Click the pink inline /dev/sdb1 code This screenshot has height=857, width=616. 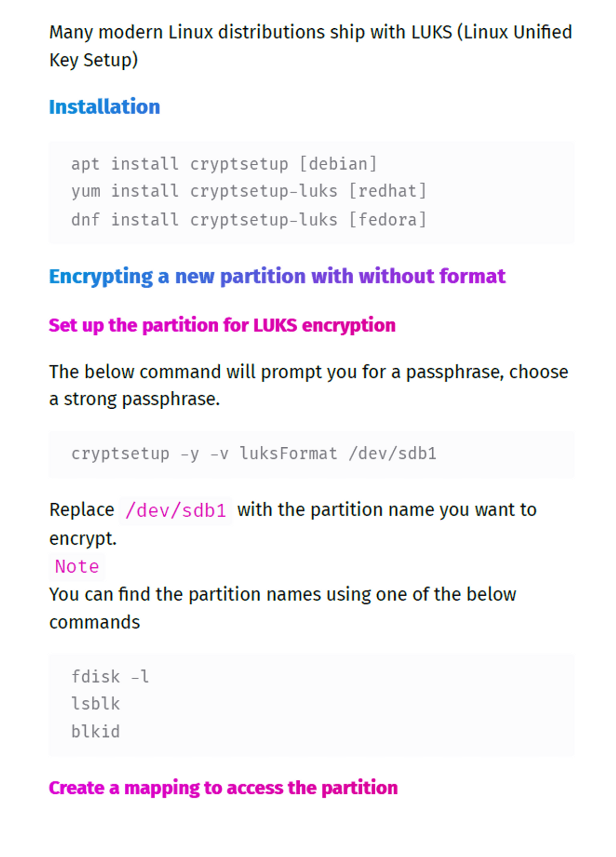pyautogui.click(x=176, y=510)
